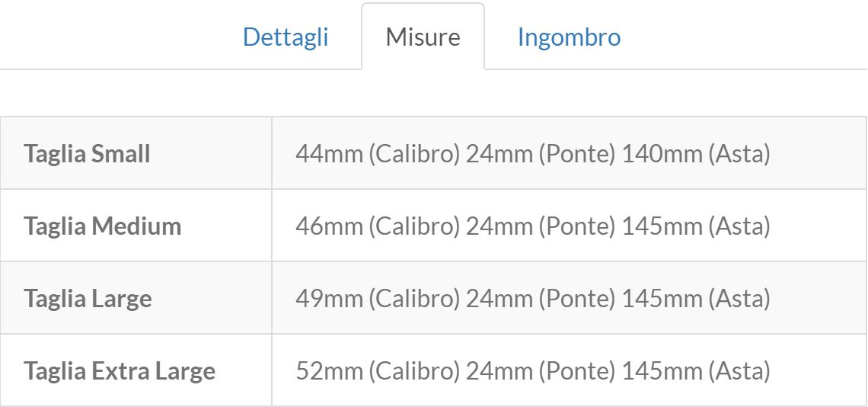Select the Misure tab
The height and width of the screenshot is (407, 868).
(x=423, y=37)
